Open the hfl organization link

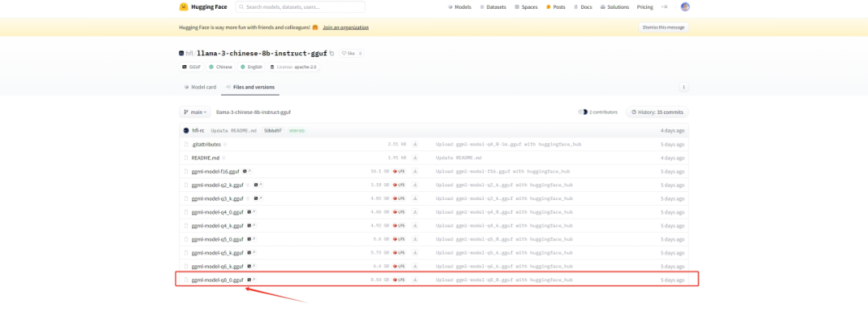coord(190,53)
